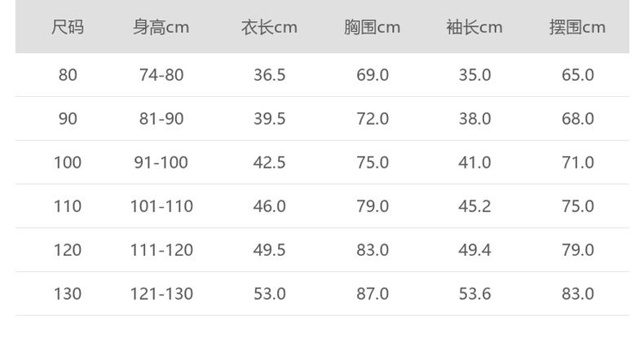644x351 pixels.
Task: Select the 袖长cm header cell
Action: point(474,28)
